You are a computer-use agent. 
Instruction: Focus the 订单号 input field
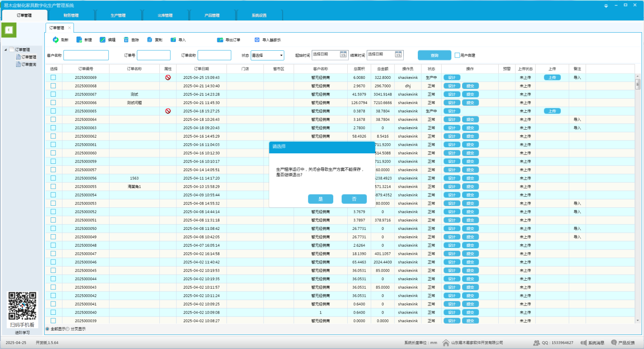(x=154, y=55)
